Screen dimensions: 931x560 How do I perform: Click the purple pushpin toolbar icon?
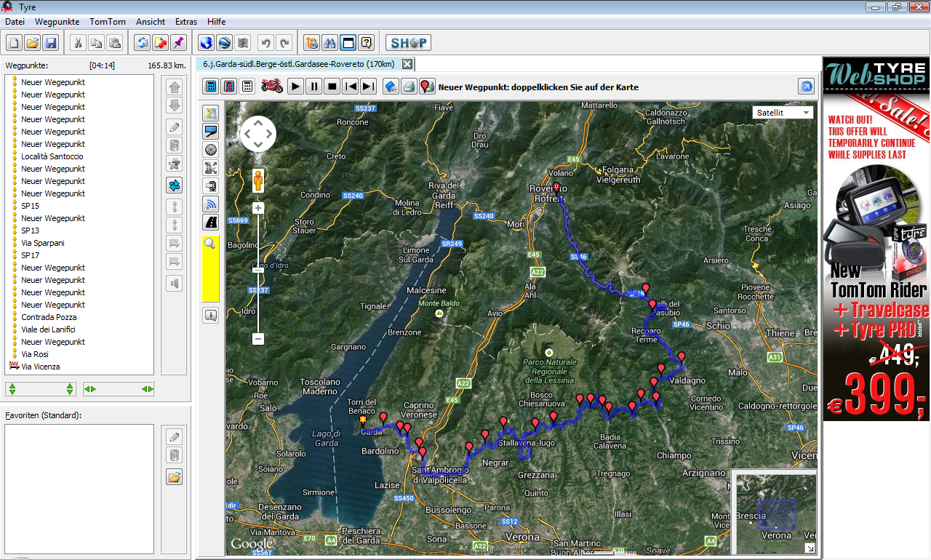click(x=177, y=43)
